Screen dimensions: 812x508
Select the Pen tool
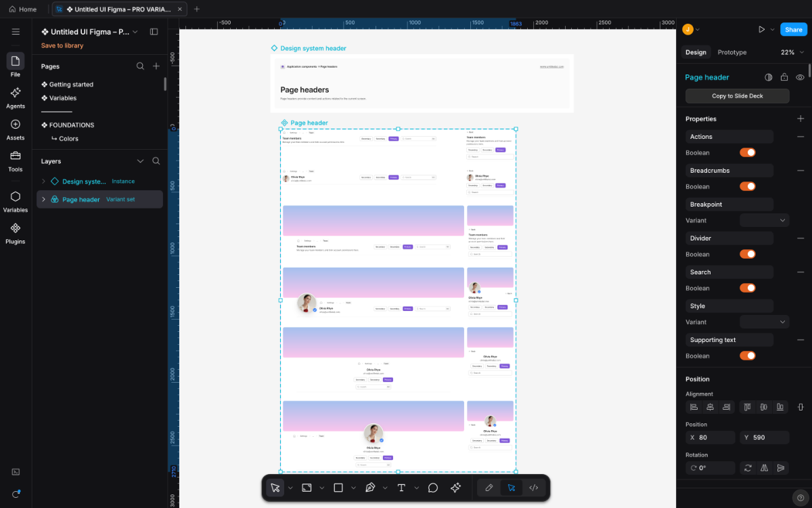tap(369, 488)
